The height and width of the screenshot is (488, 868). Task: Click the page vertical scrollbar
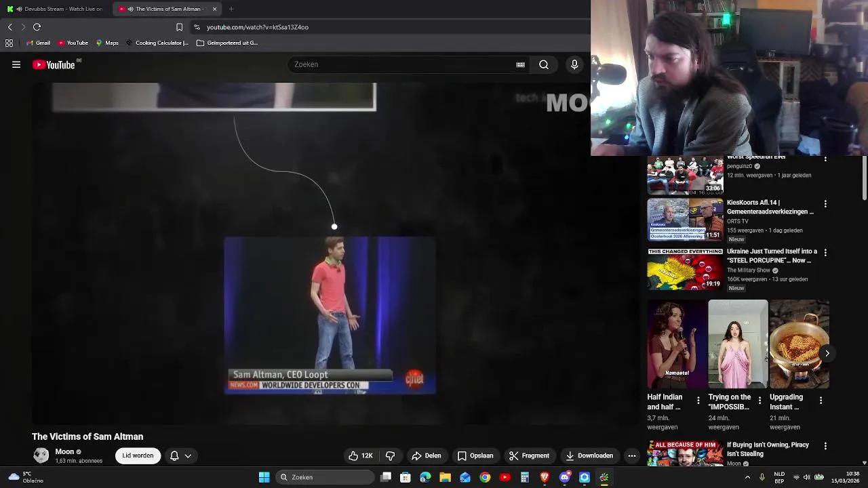(x=865, y=178)
